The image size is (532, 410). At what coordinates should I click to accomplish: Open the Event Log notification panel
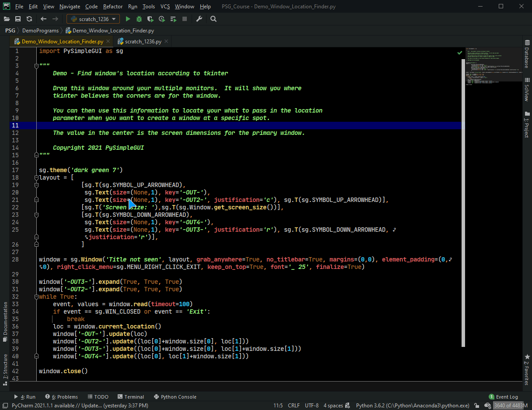(x=503, y=397)
